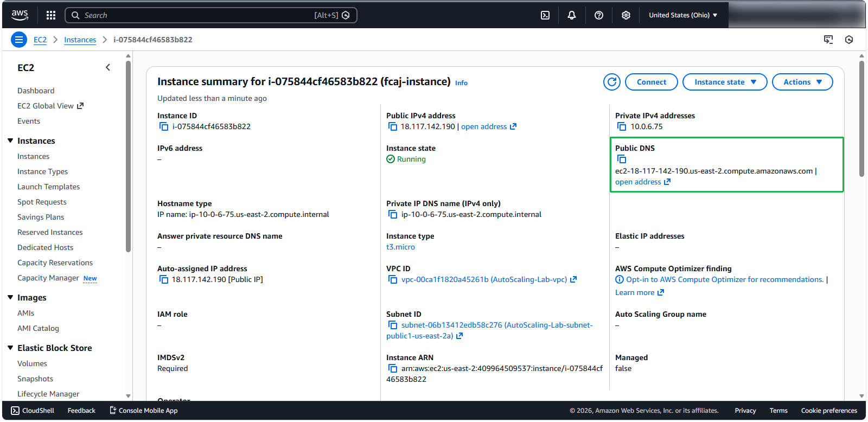This screenshot has width=868, height=422.
Task: Click Feedback in the footer
Action: pyautogui.click(x=81, y=411)
